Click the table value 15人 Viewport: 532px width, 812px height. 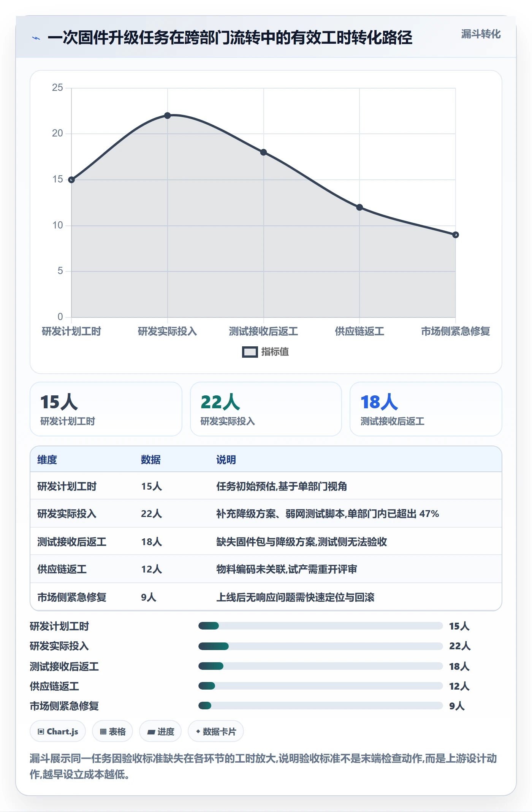coord(152,486)
